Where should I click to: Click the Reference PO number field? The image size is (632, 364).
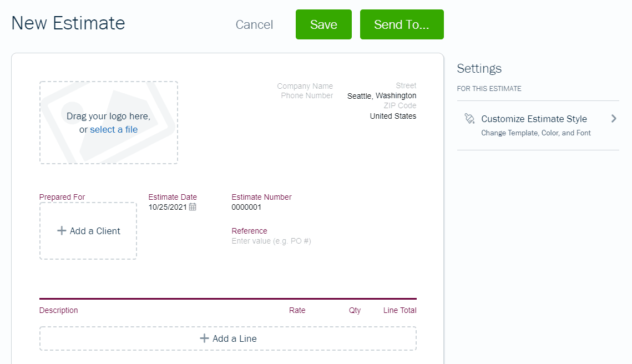point(271,241)
